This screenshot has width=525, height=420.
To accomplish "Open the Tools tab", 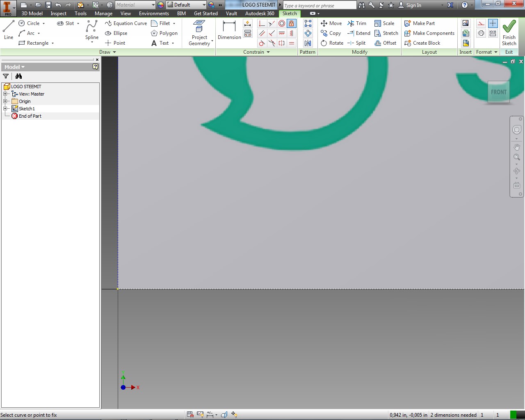I will pyautogui.click(x=81, y=14).
